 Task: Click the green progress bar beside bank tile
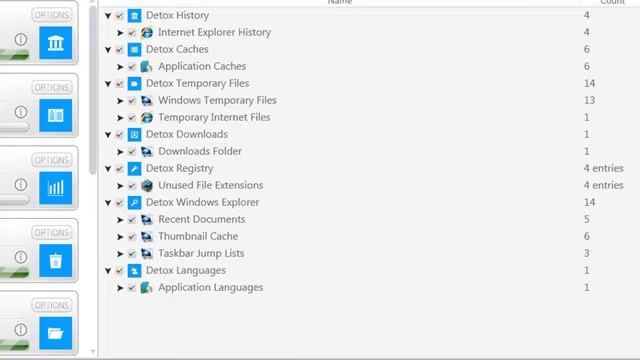pyautogui.click(x=14, y=54)
